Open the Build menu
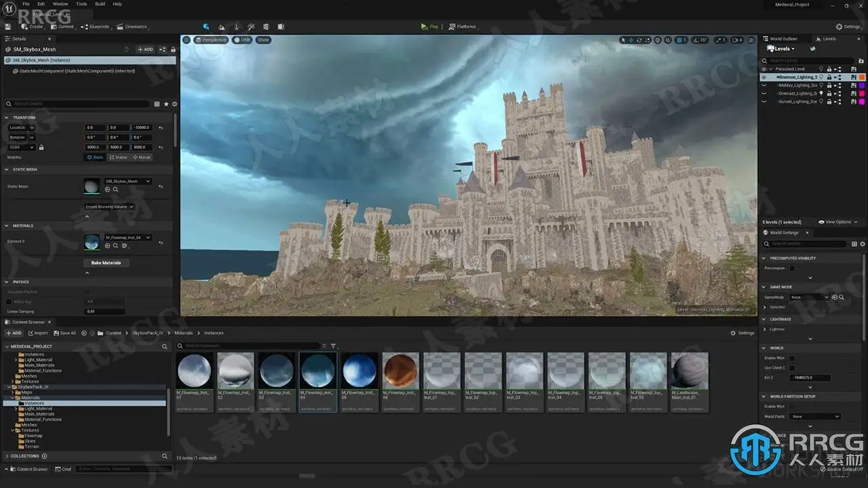The image size is (868, 488). (100, 4)
